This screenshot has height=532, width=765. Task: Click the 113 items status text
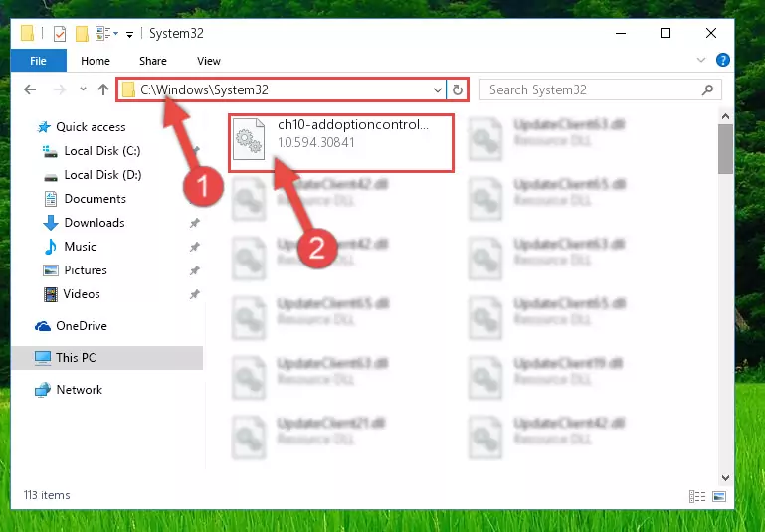[x=47, y=495]
